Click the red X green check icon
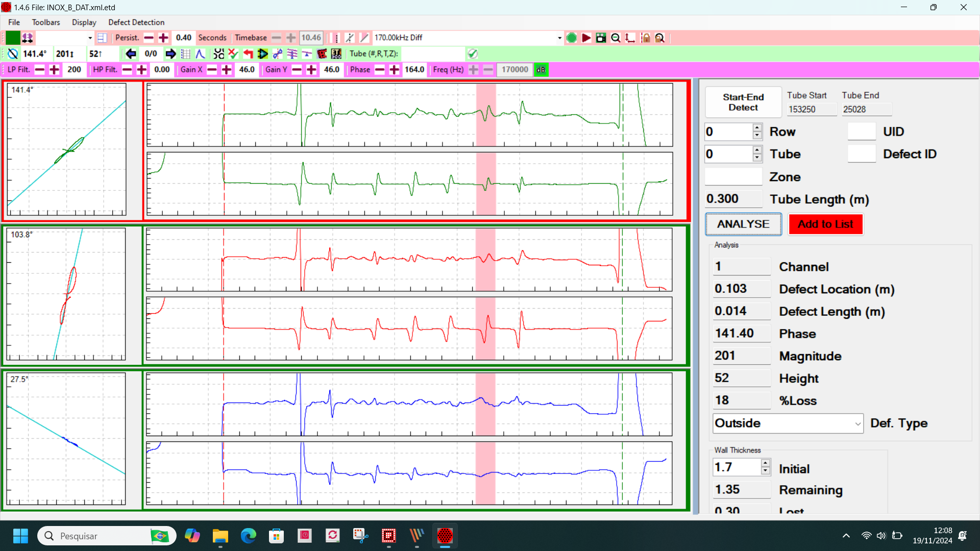 [233, 54]
